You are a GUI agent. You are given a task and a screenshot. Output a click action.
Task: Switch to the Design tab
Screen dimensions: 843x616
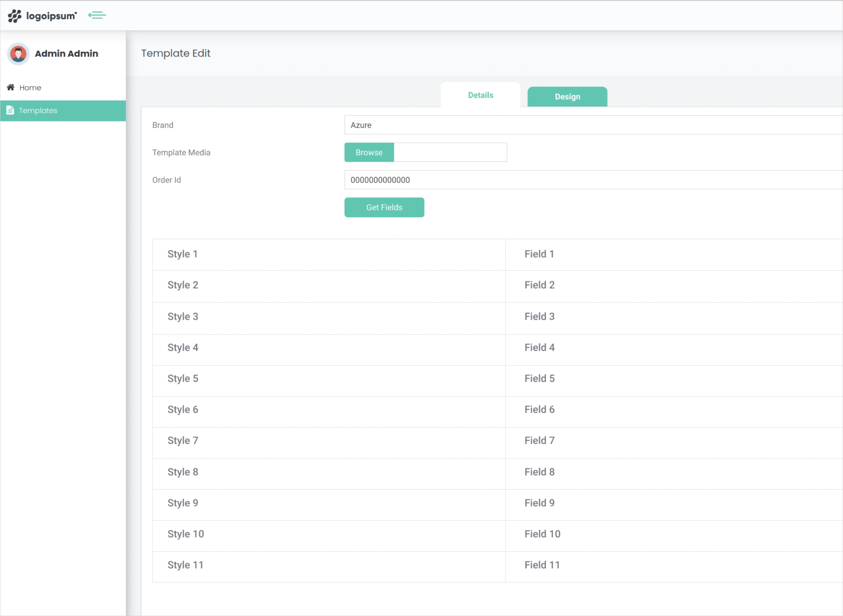tap(567, 97)
